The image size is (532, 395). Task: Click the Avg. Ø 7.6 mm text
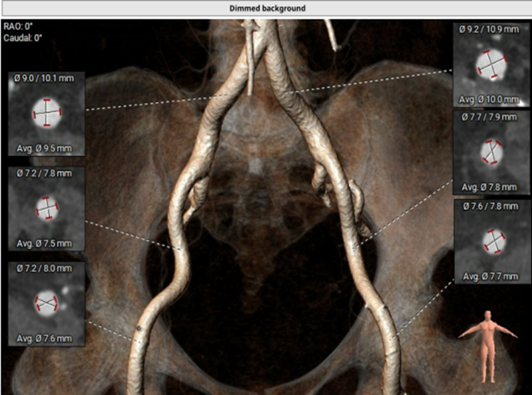click(x=47, y=338)
